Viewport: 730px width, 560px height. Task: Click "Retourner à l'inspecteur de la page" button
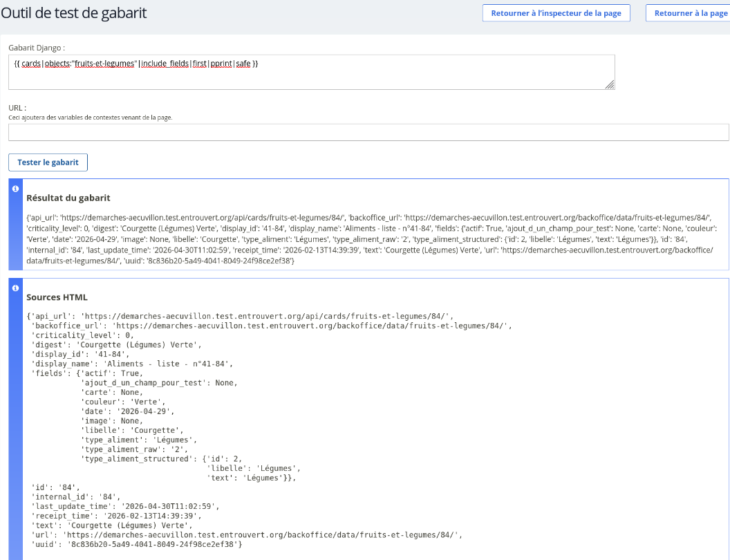coord(556,13)
